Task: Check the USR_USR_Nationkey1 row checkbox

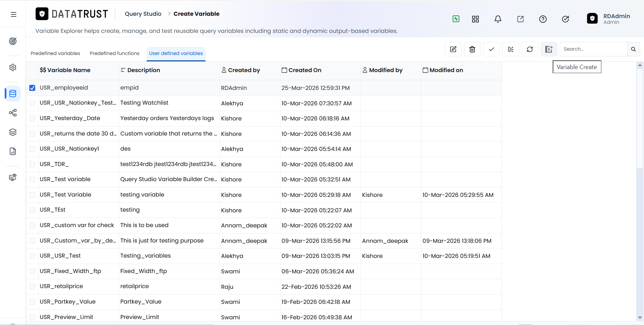Action: click(32, 149)
